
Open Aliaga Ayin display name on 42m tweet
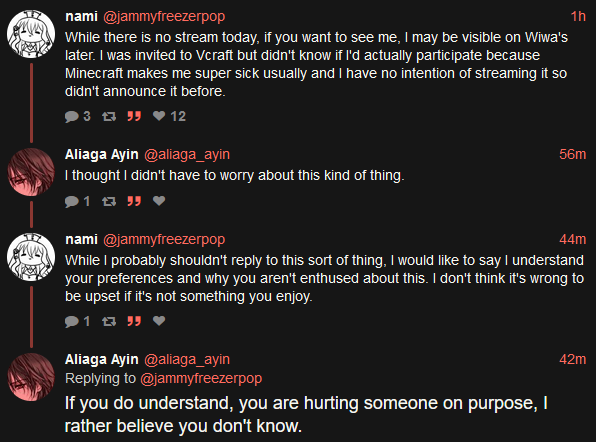[x=101, y=359]
